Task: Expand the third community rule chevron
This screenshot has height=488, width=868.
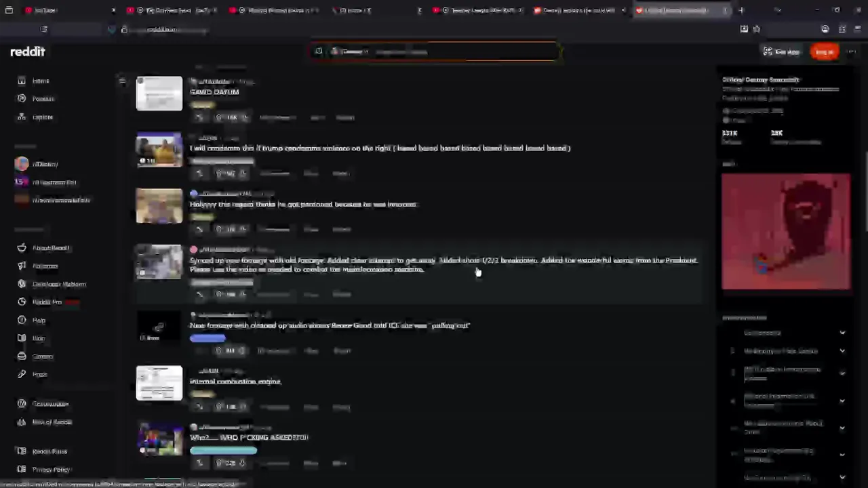Action: click(x=842, y=373)
